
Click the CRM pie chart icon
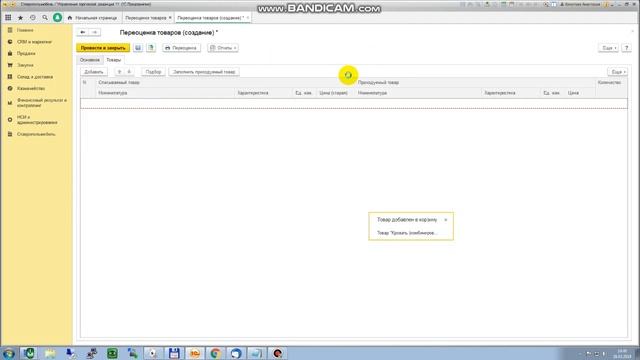click(x=10, y=42)
